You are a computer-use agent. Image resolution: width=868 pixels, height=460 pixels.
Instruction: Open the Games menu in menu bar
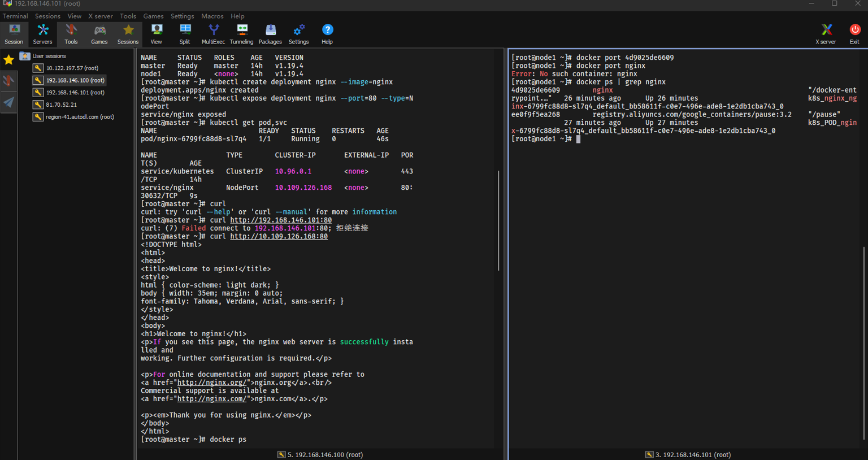(x=153, y=16)
